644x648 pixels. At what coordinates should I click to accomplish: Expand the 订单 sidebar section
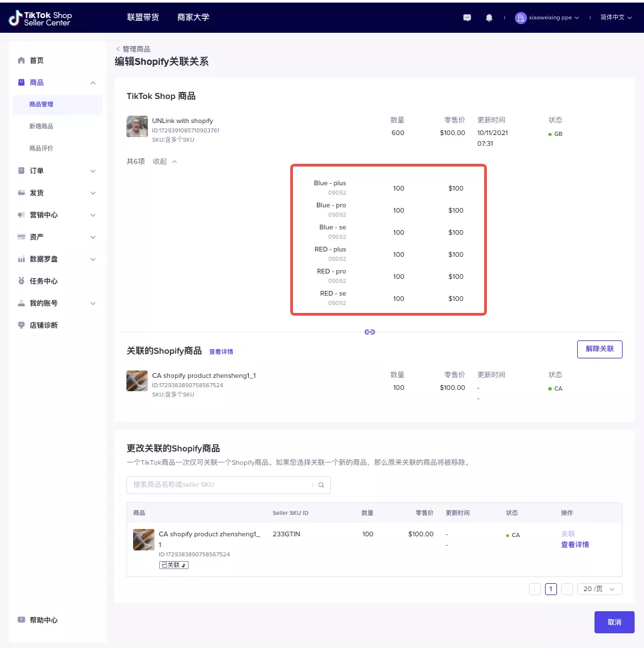click(x=93, y=171)
